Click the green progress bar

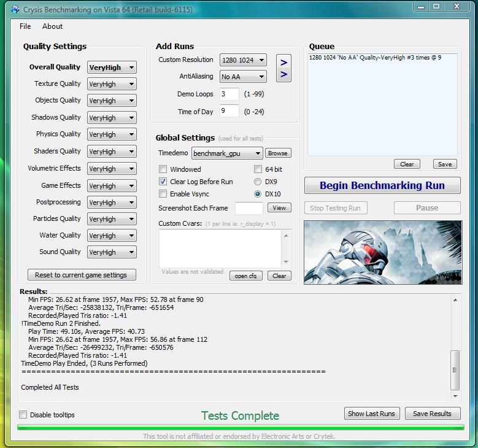241,427
